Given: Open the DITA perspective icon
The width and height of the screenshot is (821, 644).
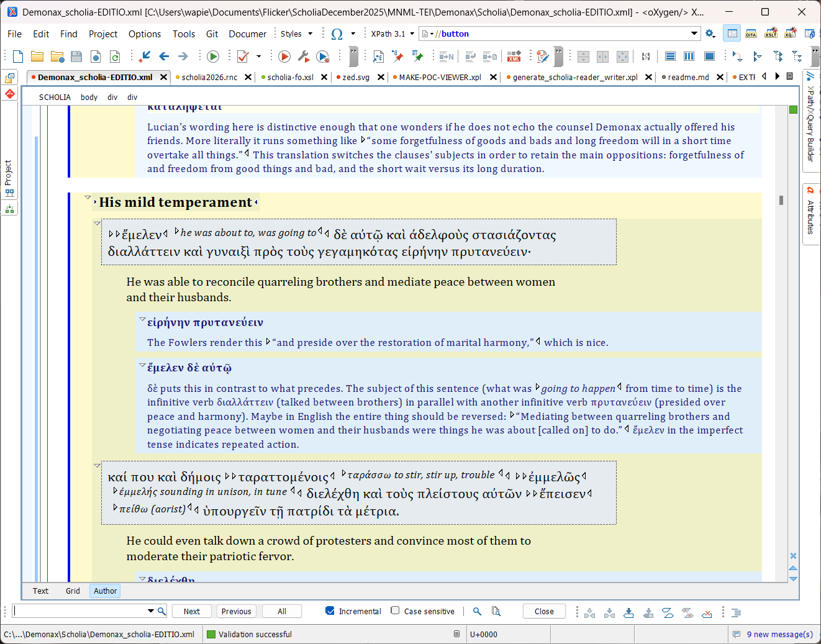Looking at the screenshot, I should (x=751, y=34).
